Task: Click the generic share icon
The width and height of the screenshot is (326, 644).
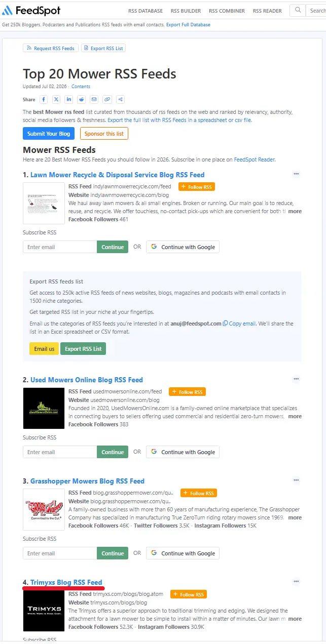Action: click(x=120, y=99)
